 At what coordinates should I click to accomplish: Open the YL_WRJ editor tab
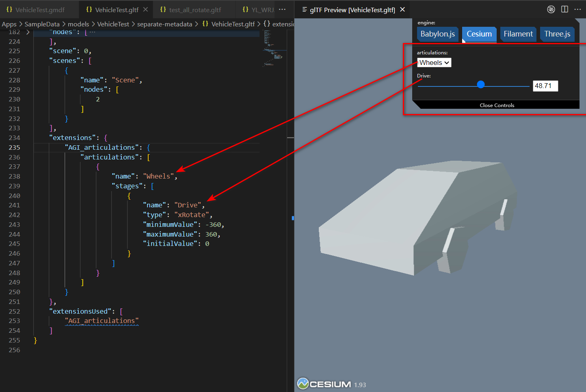pyautogui.click(x=258, y=10)
